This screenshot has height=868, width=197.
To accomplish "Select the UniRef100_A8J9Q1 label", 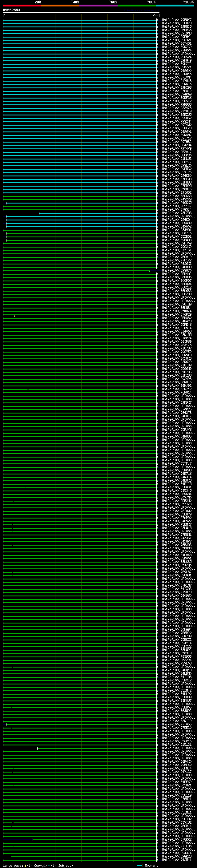I will point(177,230).
